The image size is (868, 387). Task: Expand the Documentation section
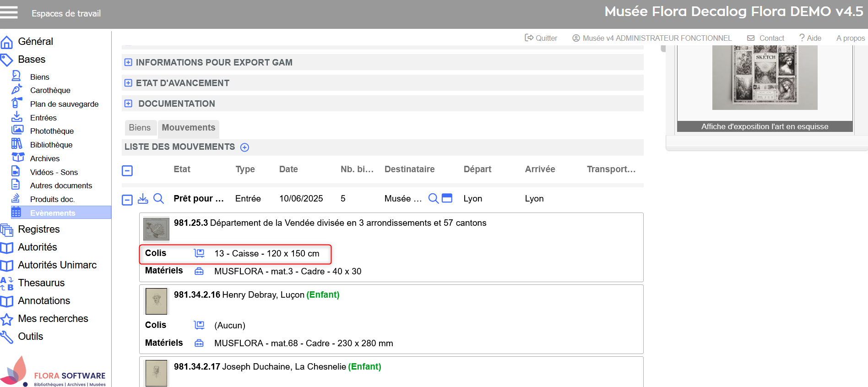point(129,104)
